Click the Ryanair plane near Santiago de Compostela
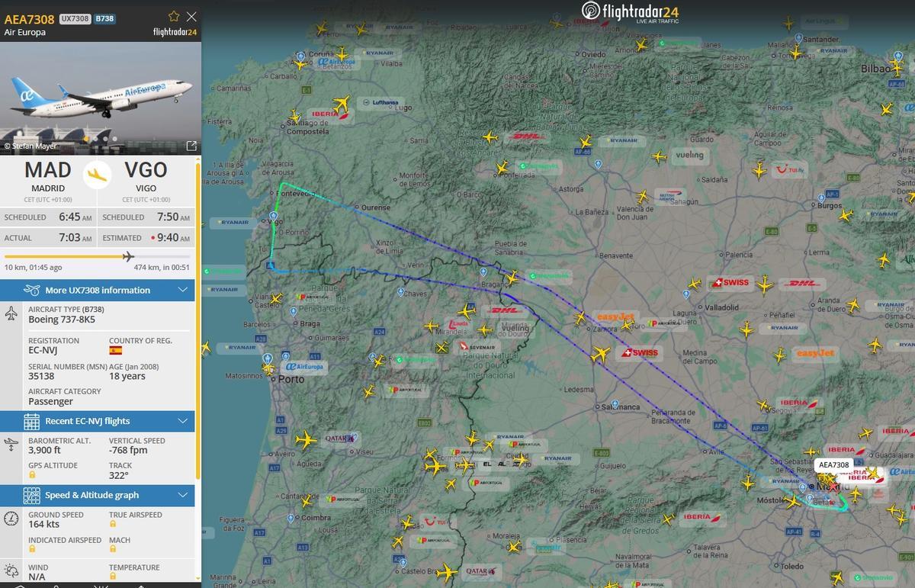This screenshot has width=915, height=588. click(294, 114)
